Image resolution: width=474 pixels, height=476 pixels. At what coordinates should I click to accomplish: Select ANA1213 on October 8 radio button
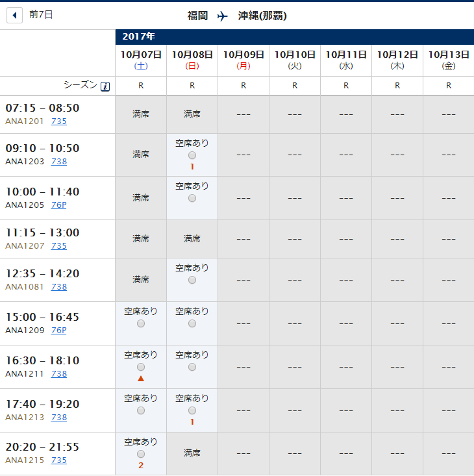click(192, 410)
